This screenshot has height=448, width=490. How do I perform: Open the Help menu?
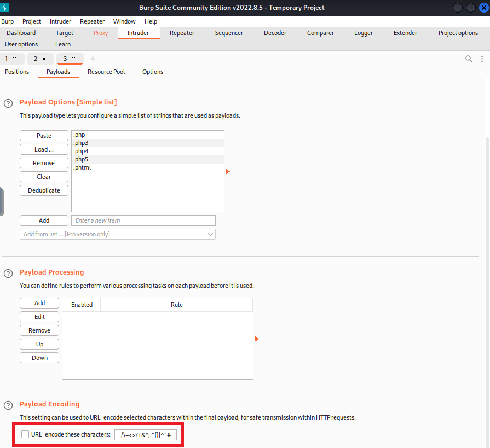151,21
